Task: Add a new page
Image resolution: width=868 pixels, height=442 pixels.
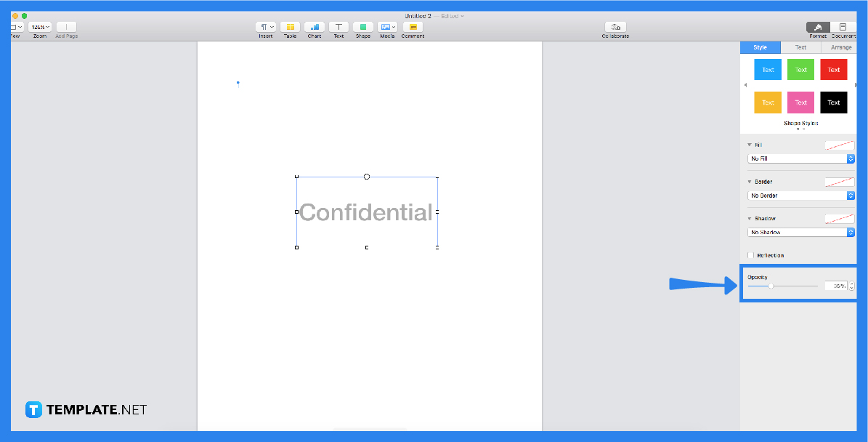Action: click(x=66, y=25)
